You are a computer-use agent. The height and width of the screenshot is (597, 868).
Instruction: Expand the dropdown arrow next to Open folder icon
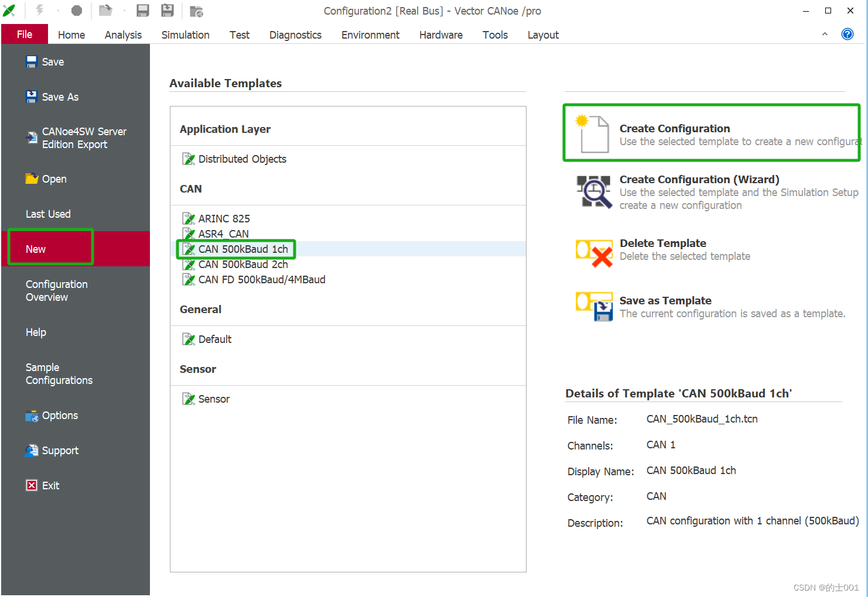pyautogui.click(x=124, y=11)
